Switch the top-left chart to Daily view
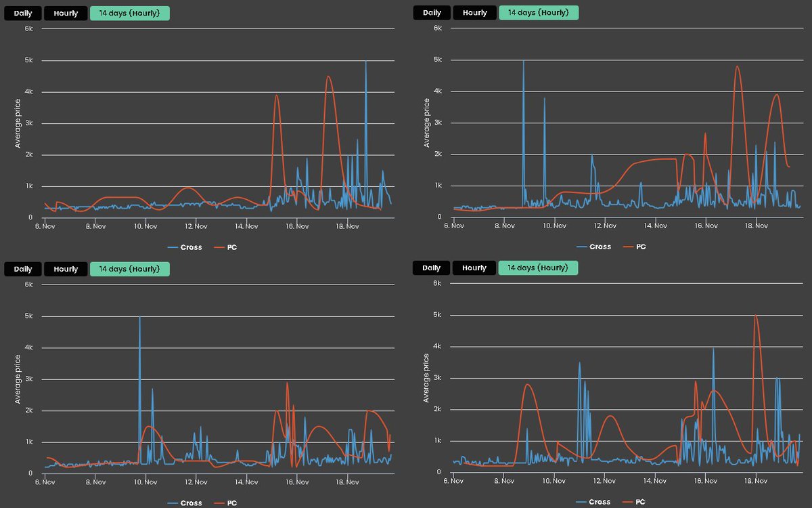 [x=22, y=13]
